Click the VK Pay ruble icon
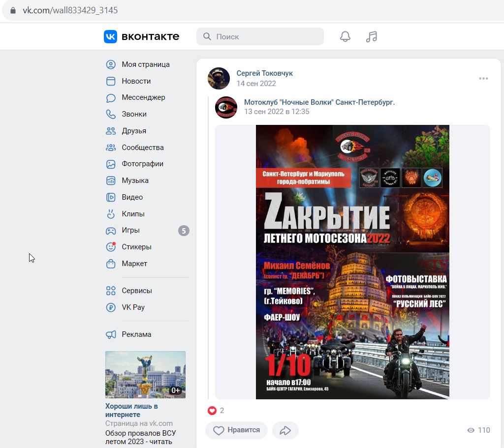The height and width of the screenshot is (448, 504). [x=111, y=307]
